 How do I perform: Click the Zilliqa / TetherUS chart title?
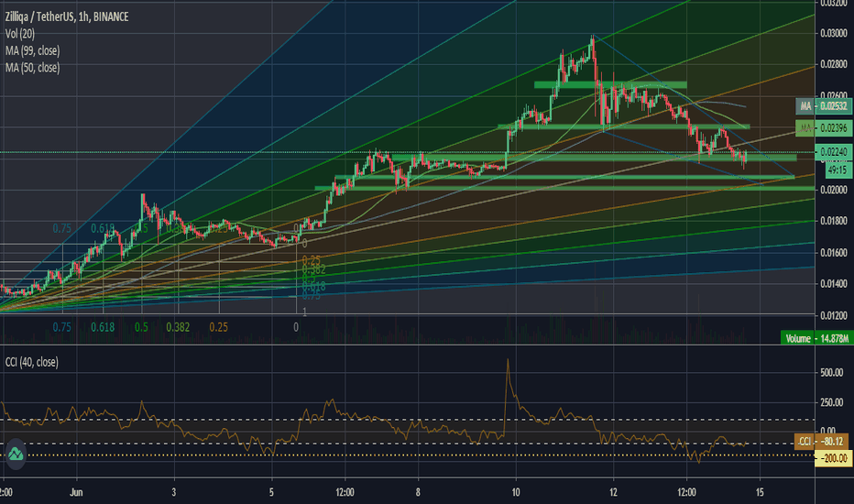[67, 16]
